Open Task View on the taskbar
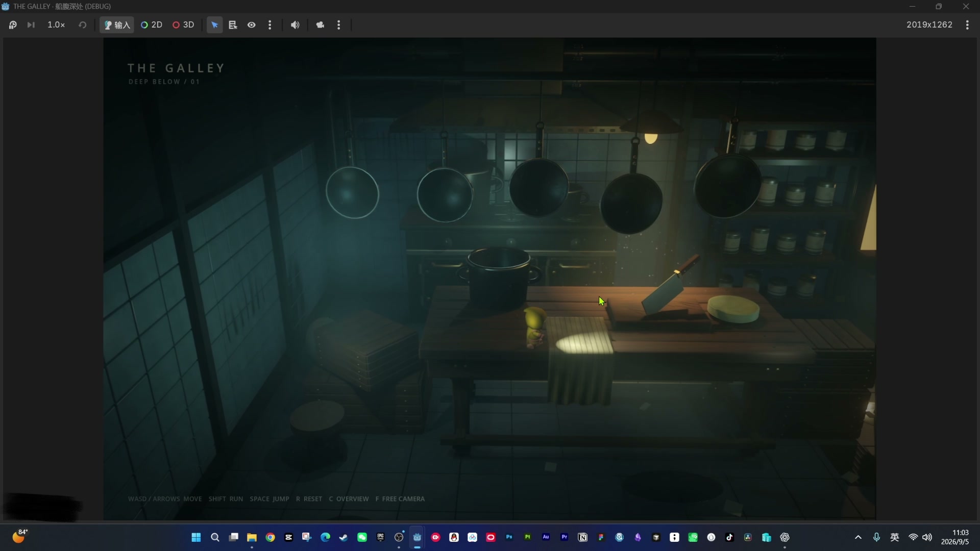This screenshot has width=980, height=551. (234, 537)
